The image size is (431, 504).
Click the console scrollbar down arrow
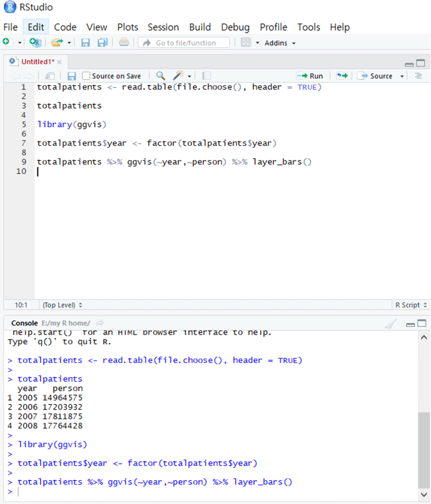424,494
